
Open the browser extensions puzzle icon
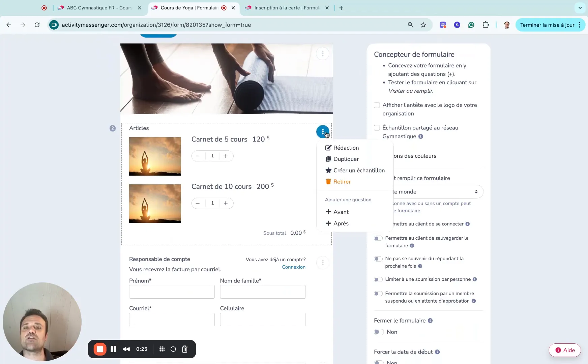486,25
